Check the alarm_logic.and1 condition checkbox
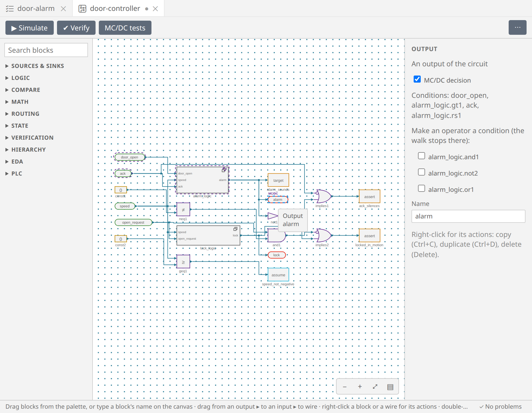The width and height of the screenshot is (532, 413). [422, 156]
